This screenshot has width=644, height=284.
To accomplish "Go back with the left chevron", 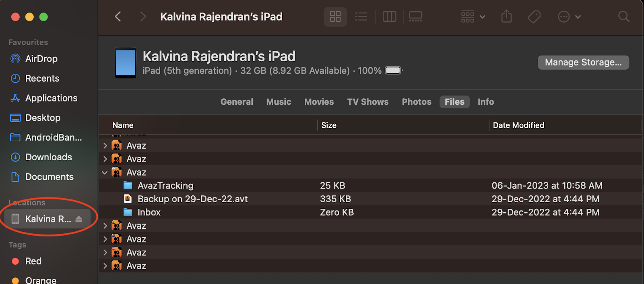I will tap(118, 17).
